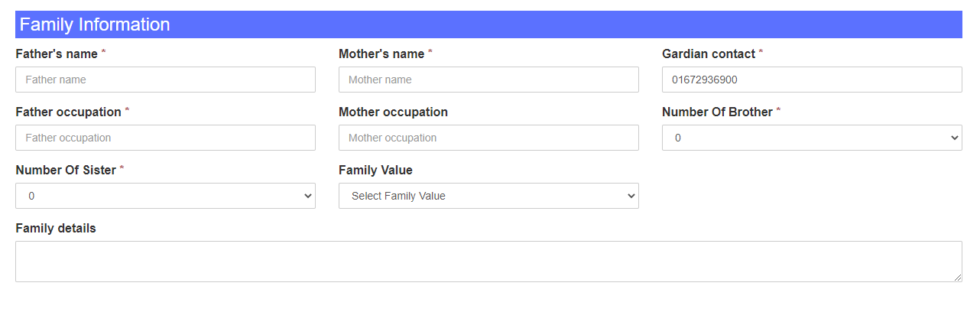Click the "Family Value" label
Viewport: 980px width, 312px height.
(375, 170)
